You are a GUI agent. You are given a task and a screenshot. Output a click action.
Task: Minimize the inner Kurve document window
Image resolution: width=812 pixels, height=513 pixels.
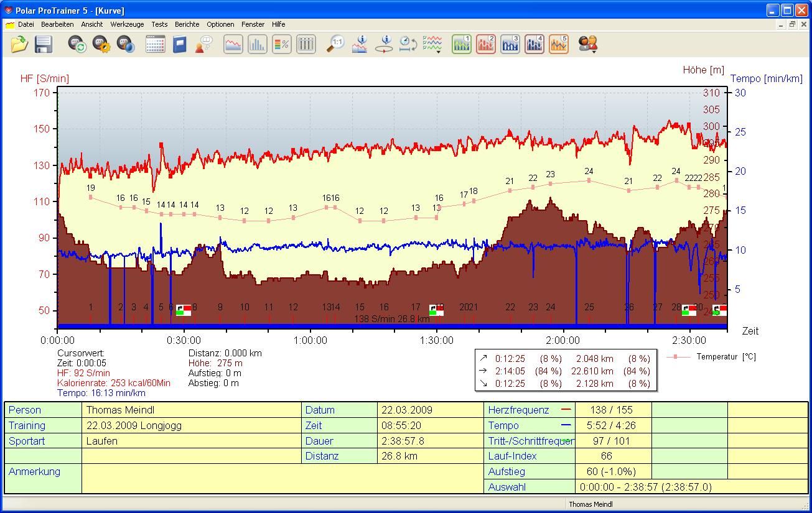coord(782,24)
